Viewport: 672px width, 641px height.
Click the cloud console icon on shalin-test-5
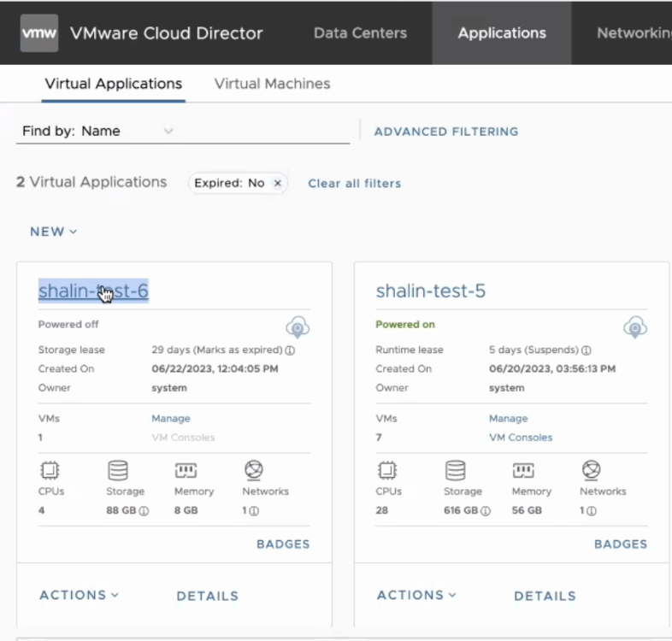634,326
